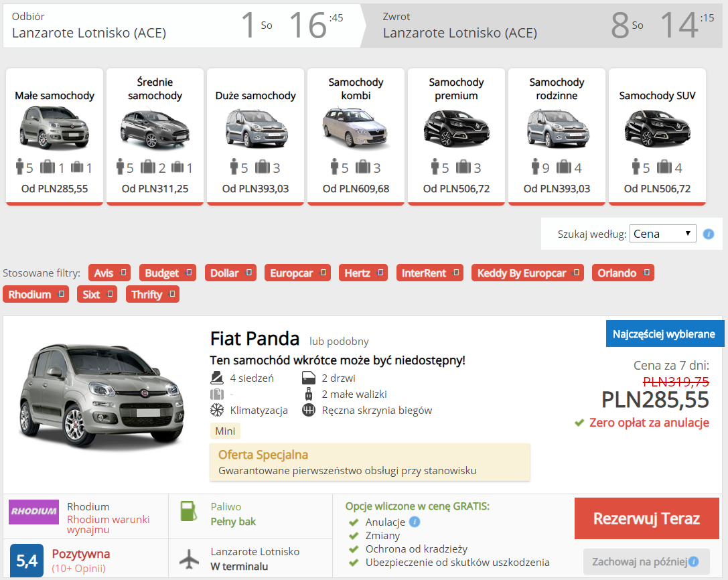Screen dimensions: 728x580
Task: Remove the InterRent filter tag
Action: tap(456, 273)
